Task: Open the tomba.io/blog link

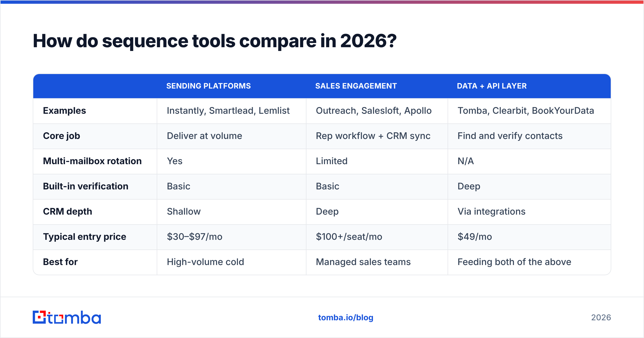Action: pos(346,318)
